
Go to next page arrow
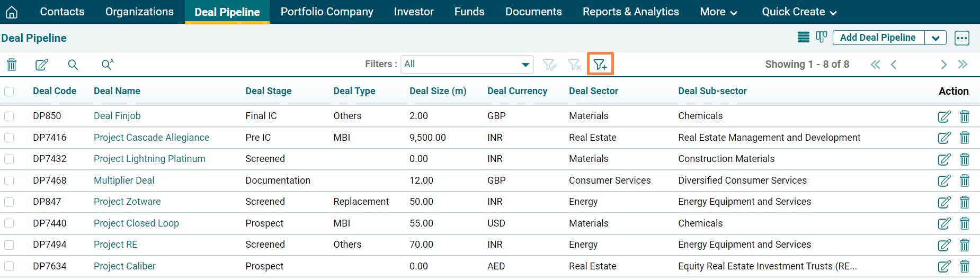pyautogui.click(x=943, y=65)
